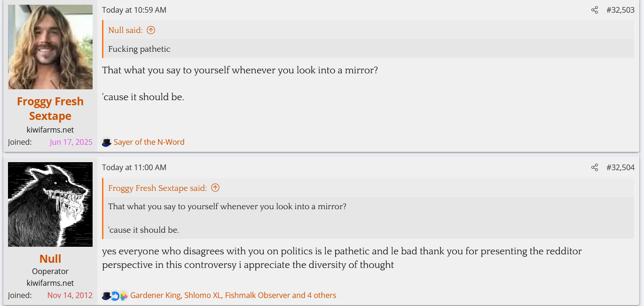Screen dimensions: 644x306
Task: Click "Today at 11:00 AM" timestamp
Action: tap(134, 167)
